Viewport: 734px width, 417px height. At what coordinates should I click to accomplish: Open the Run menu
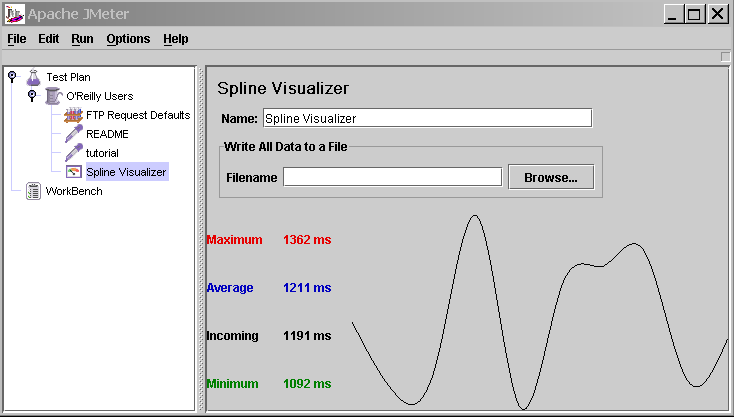(82, 39)
